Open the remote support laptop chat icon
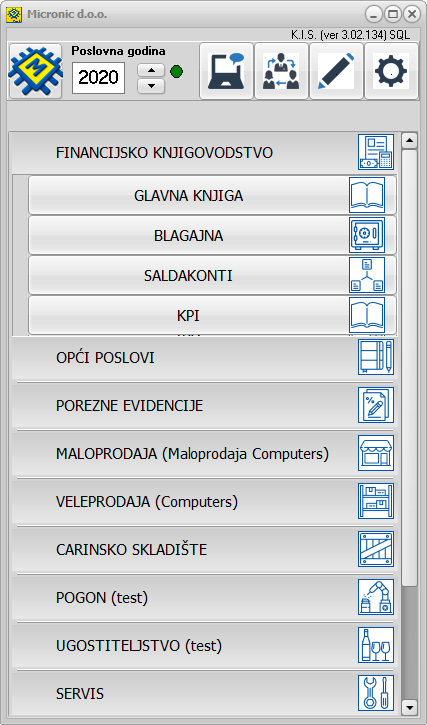The width and height of the screenshot is (427, 725). tap(227, 71)
